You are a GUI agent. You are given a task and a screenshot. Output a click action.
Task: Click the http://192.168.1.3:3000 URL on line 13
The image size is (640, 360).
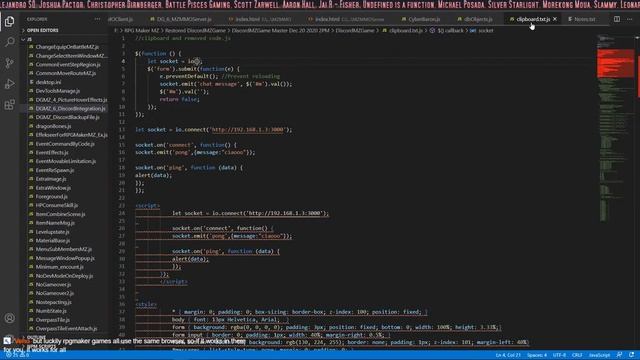247,130
